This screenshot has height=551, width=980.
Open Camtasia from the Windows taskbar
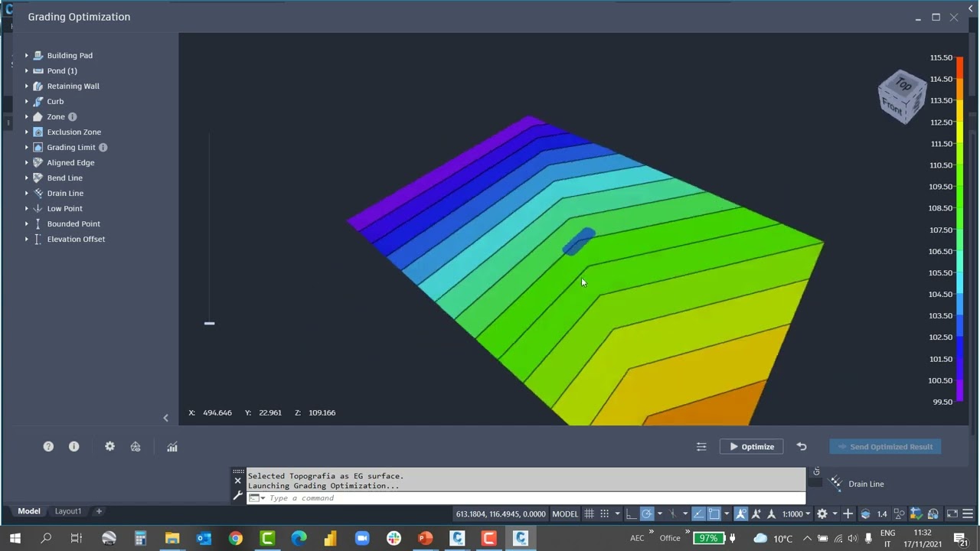(267, 539)
